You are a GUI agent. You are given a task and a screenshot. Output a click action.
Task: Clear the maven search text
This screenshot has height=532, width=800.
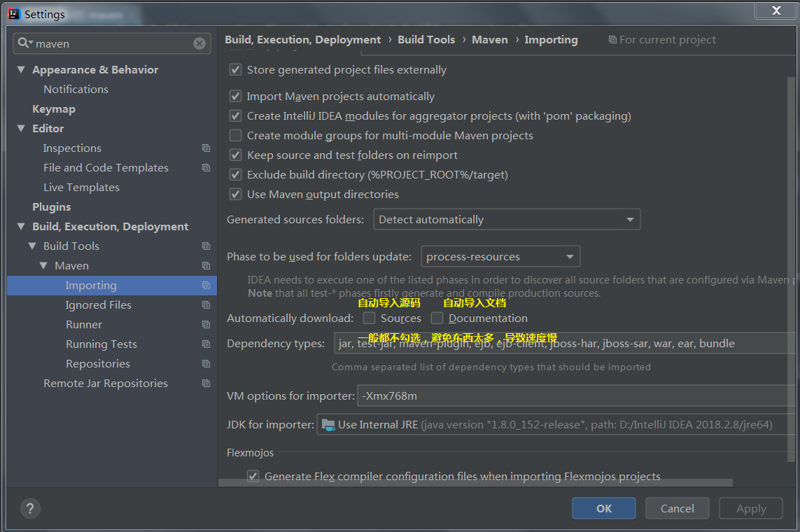[199, 43]
